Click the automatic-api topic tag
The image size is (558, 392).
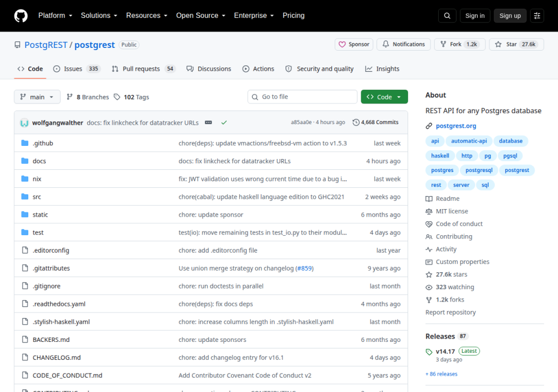tap(469, 141)
